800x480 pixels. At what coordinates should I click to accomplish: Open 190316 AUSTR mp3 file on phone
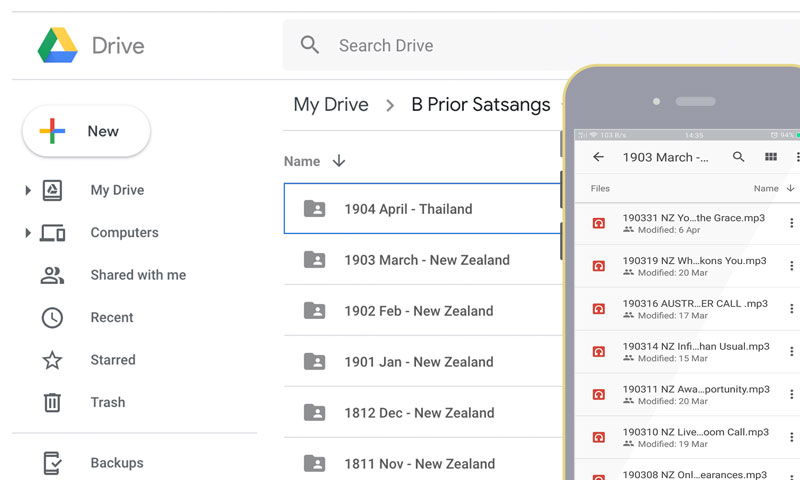tap(687, 309)
